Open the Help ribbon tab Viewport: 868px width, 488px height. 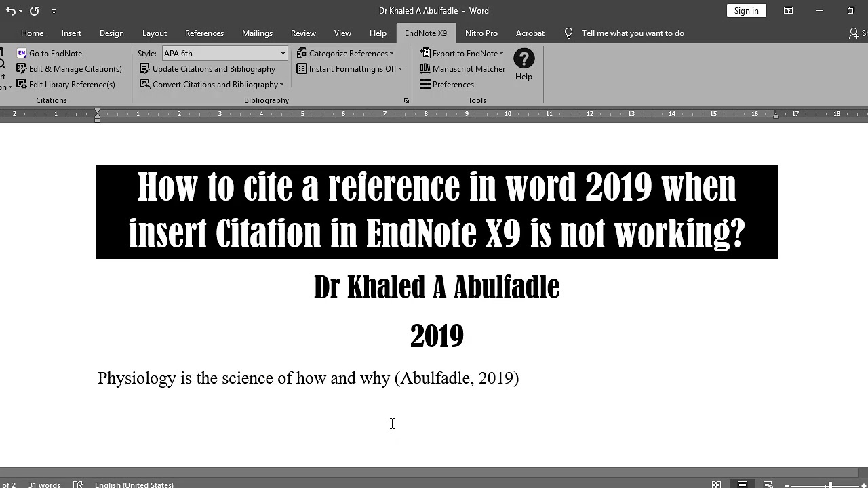point(378,33)
